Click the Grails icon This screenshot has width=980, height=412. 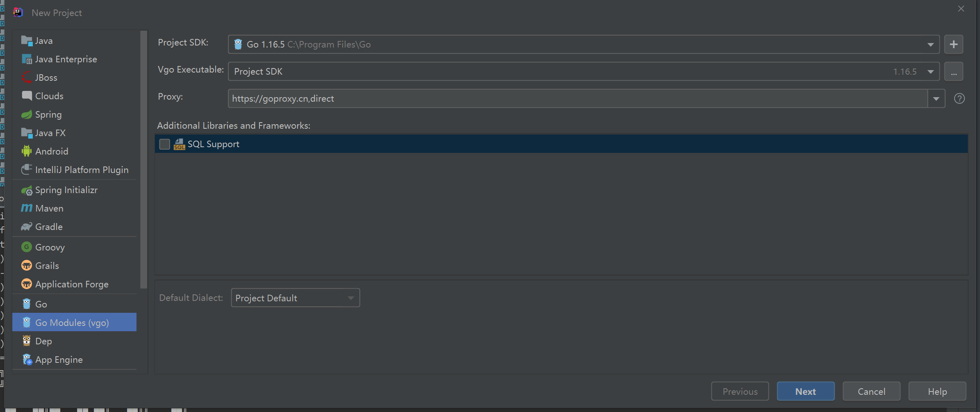click(x=27, y=265)
